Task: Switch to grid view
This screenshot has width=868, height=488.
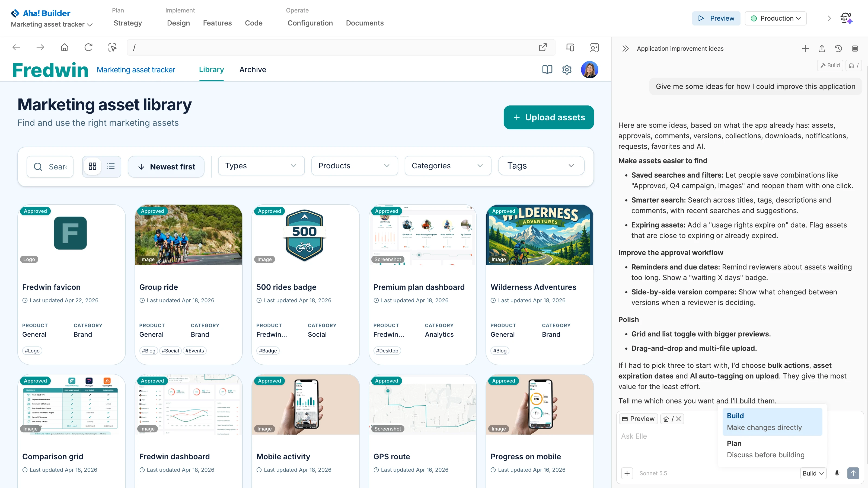Action: pos(92,166)
